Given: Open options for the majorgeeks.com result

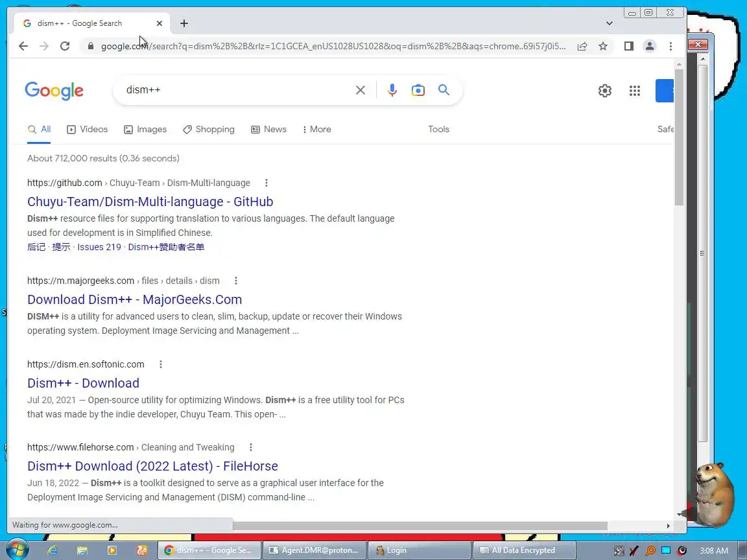Looking at the screenshot, I should tap(236, 281).
